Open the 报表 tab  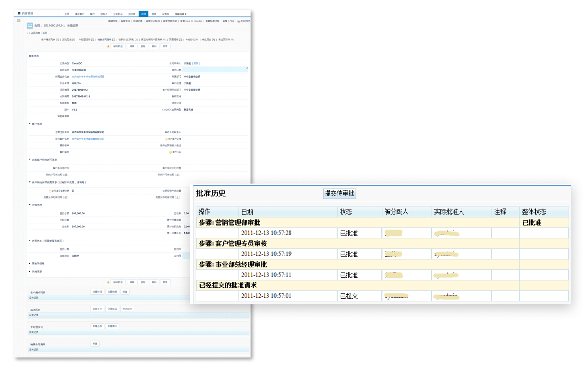pyautogui.click(x=154, y=14)
